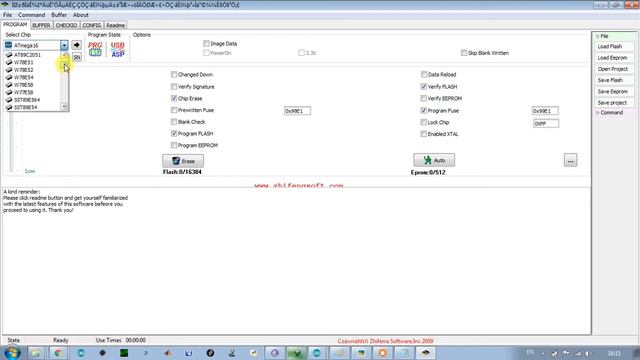640x360 pixels.
Task: Open the Buffer menu
Action: pyautogui.click(x=59, y=15)
